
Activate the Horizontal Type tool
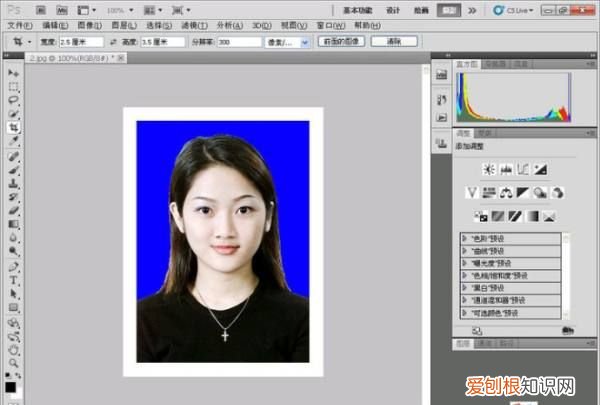point(13,281)
